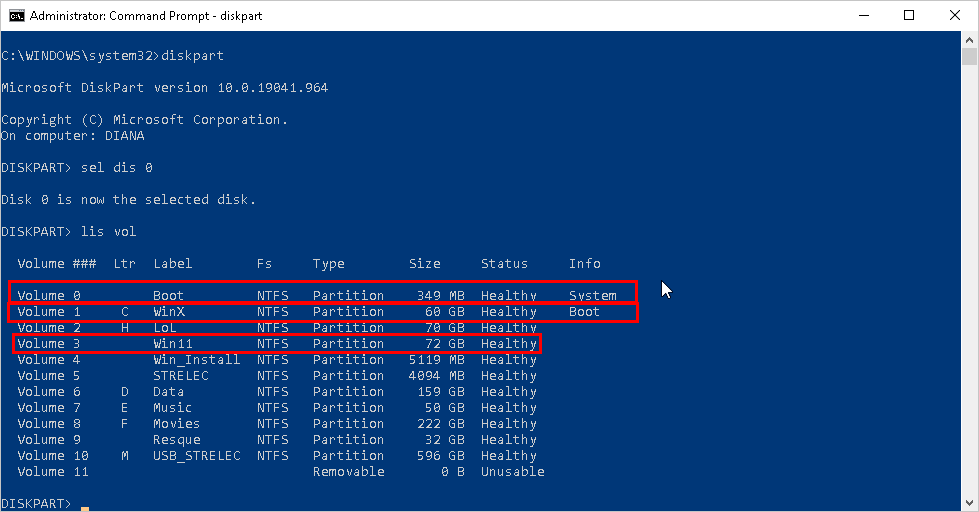Click the 'Removable' type value
This screenshot has height=512, width=979.
point(348,472)
